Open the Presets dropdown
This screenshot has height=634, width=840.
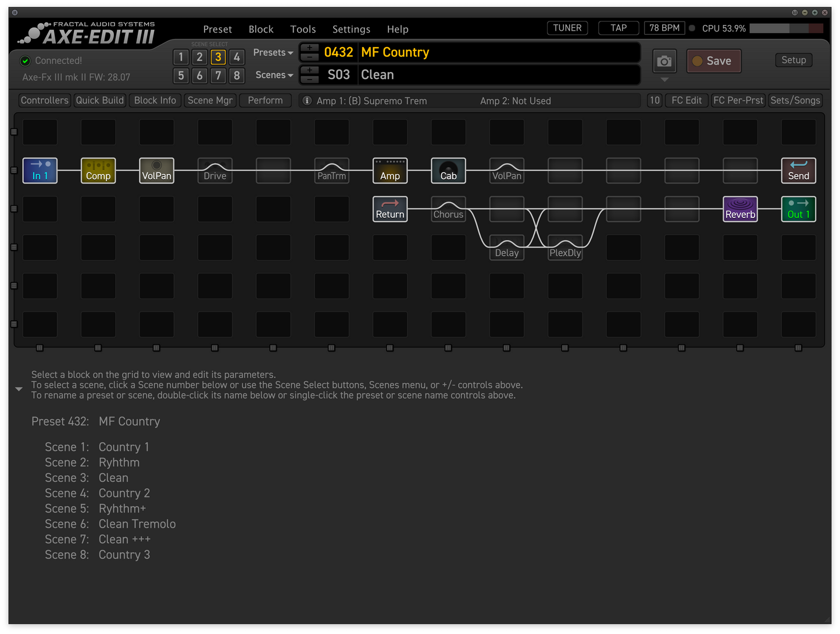click(x=272, y=52)
